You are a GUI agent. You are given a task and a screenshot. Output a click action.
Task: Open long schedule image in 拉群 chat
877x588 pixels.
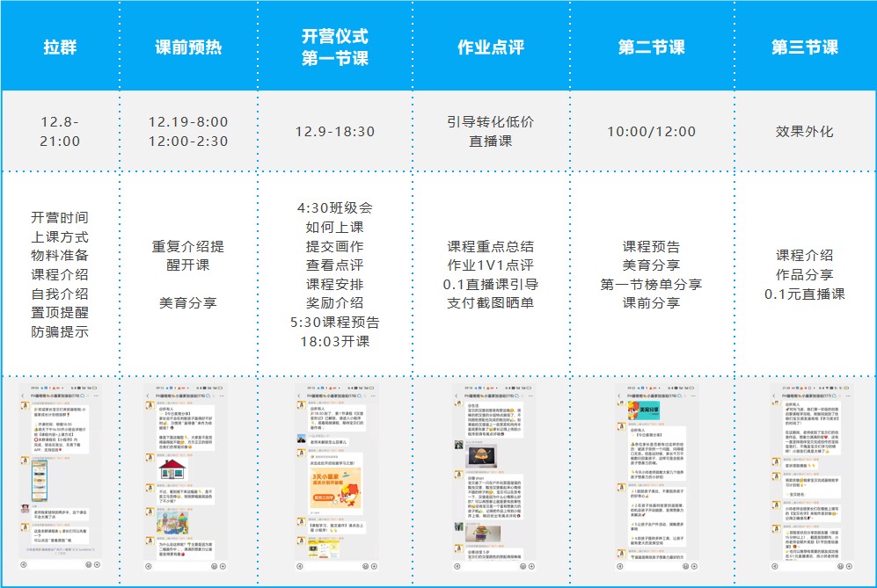pyautogui.click(x=40, y=482)
